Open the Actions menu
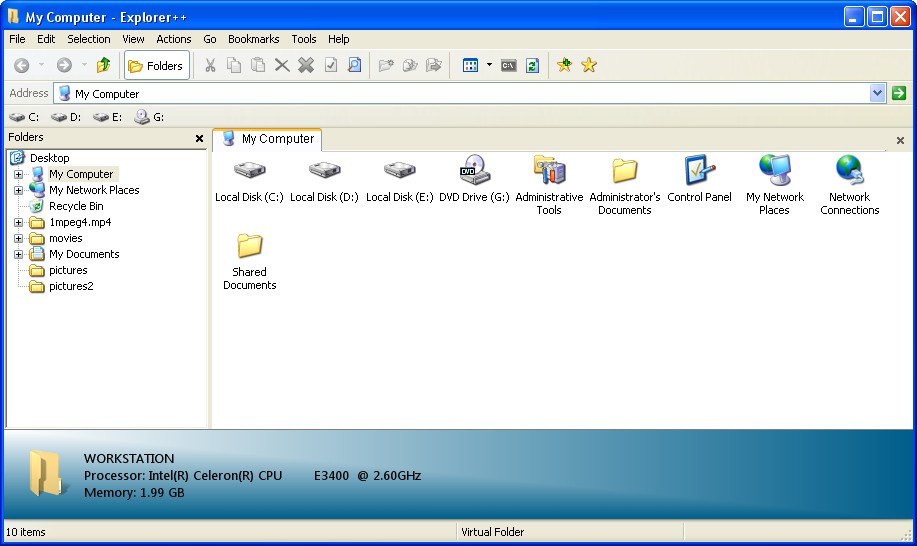 pos(173,39)
